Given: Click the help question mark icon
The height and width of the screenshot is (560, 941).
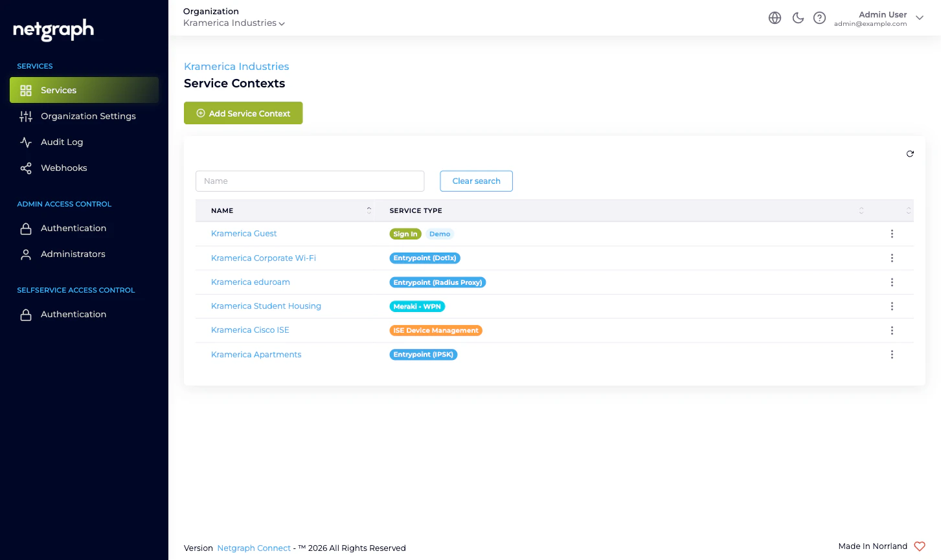Looking at the screenshot, I should [x=819, y=17].
